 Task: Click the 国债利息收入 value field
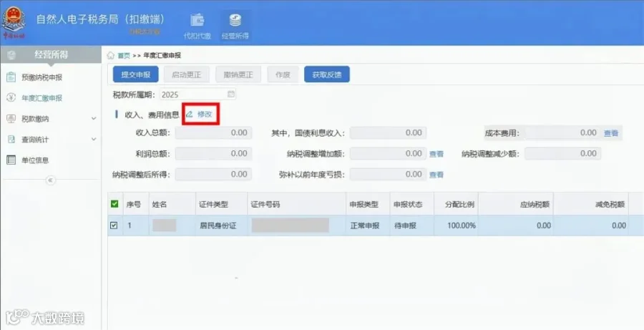pyautogui.click(x=388, y=132)
